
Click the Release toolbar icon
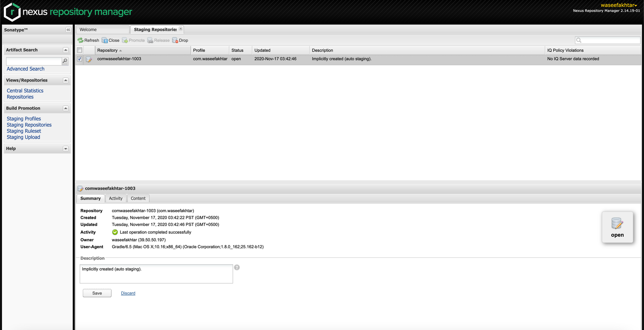tap(150, 40)
